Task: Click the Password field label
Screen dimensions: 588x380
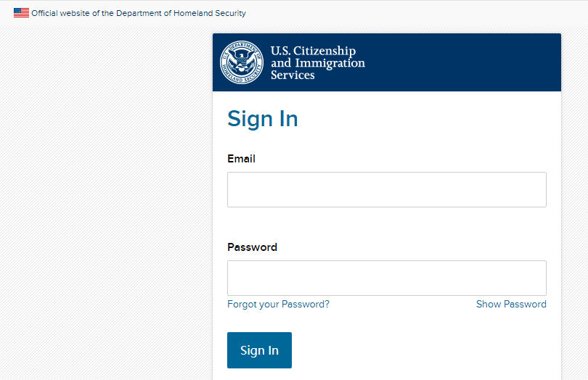Action: 252,247
